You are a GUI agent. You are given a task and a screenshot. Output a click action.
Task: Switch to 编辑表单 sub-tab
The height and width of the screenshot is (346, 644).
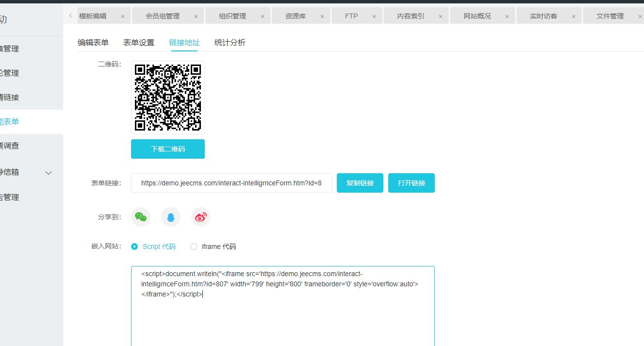coord(93,42)
